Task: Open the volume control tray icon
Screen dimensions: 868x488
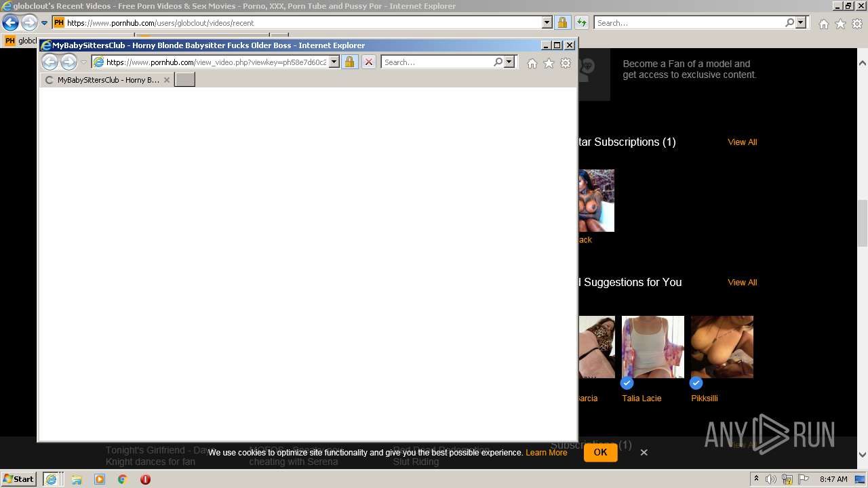Action: [771, 479]
